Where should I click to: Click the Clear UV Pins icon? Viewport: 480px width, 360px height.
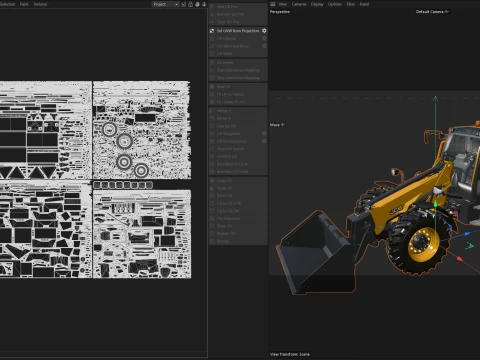212,22
